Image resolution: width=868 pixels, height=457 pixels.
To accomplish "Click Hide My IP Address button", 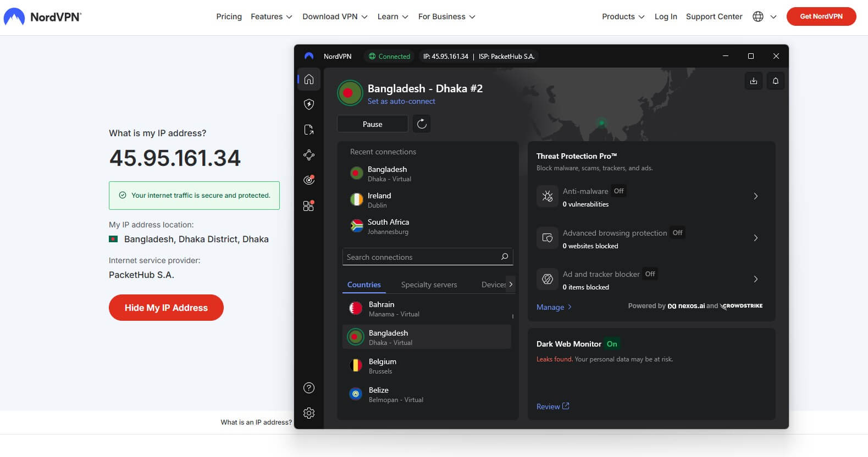I will click(x=166, y=308).
